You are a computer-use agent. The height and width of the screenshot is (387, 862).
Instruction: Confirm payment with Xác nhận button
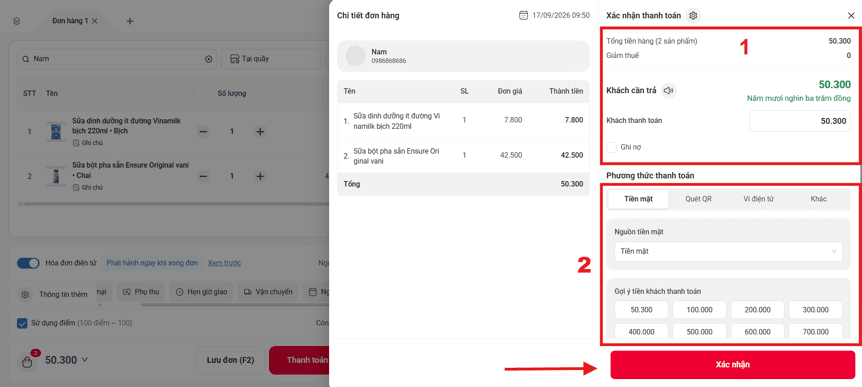pyautogui.click(x=733, y=365)
